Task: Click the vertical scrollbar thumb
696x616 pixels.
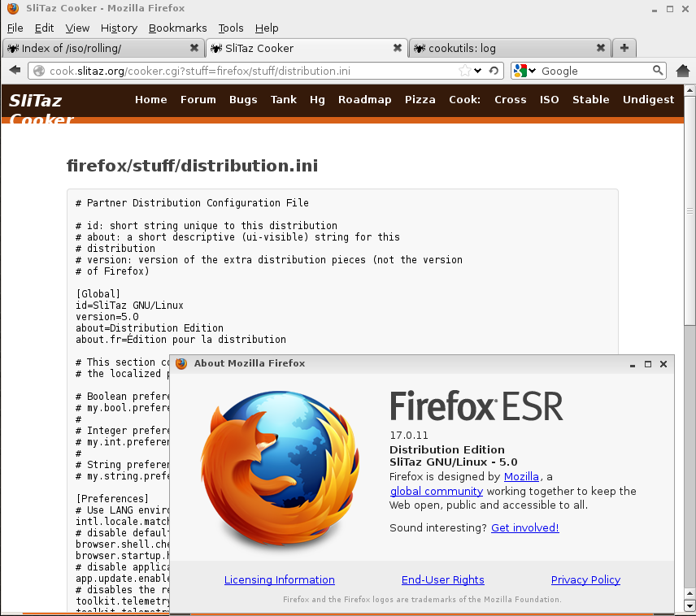Action: (x=689, y=210)
